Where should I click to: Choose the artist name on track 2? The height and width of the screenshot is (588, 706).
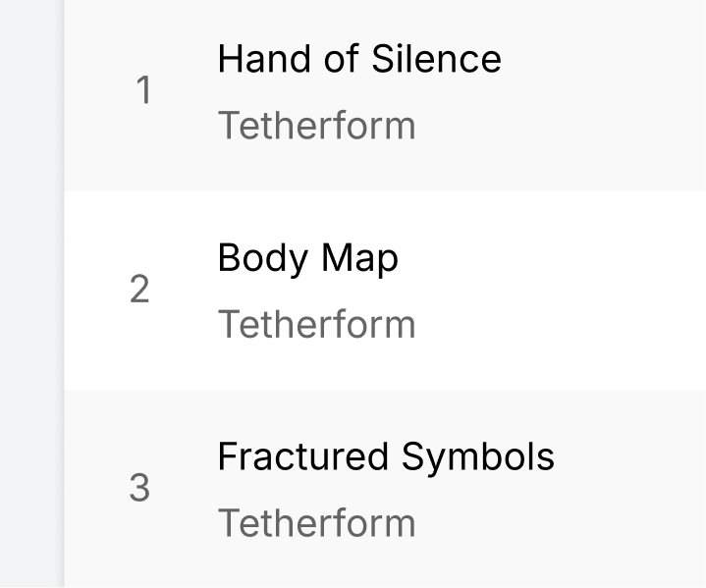[x=316, y=324]
